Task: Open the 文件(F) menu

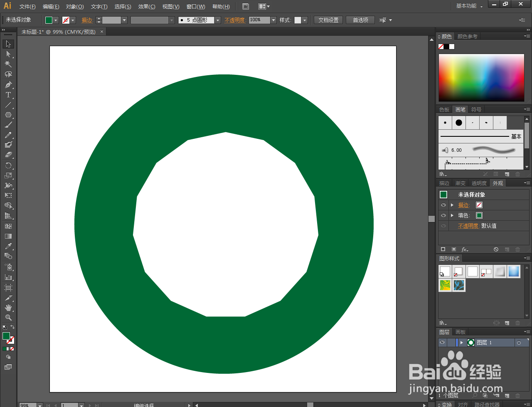Action: pos(27,7)
